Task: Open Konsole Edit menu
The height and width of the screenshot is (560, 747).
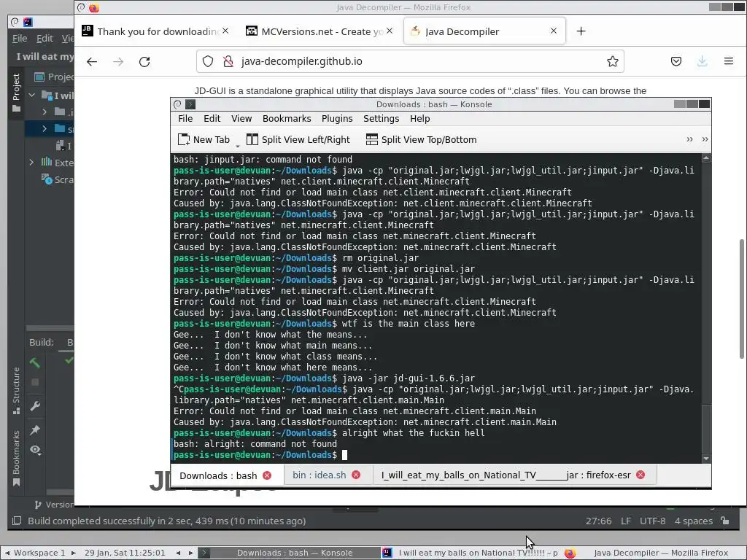Action: pyautogui.click(x=212, y=119)
